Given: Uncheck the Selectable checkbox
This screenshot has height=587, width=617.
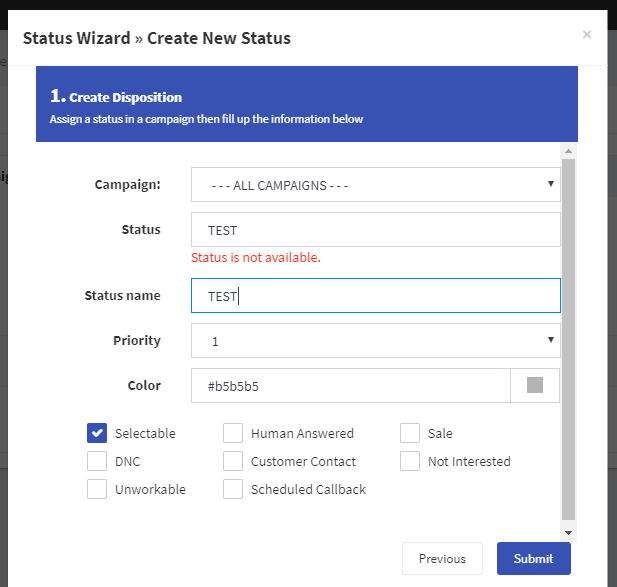Looking at the screenshot, I should (97, 433).
